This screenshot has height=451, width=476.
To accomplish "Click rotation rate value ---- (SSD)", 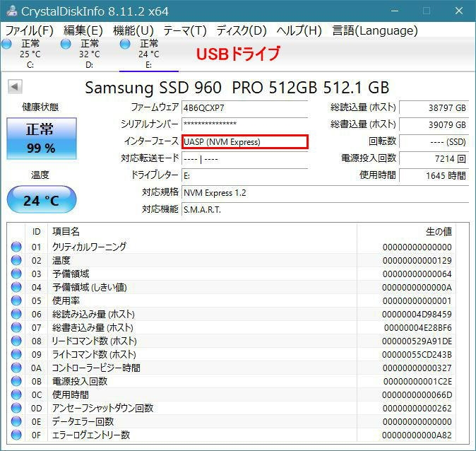I will tap(434, 141).
